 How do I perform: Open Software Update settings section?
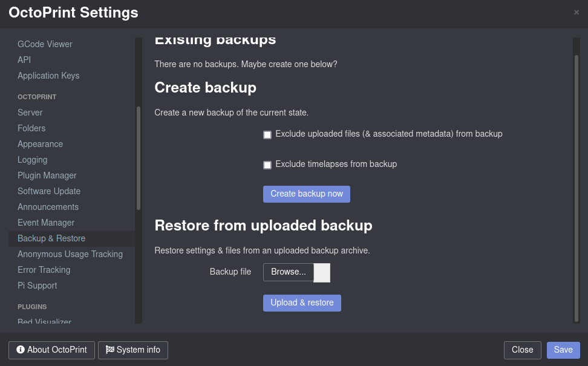coord(49,191)
